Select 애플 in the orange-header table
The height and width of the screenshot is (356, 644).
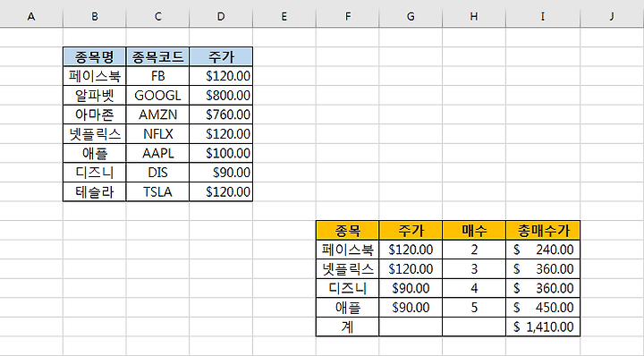[347, 308]
